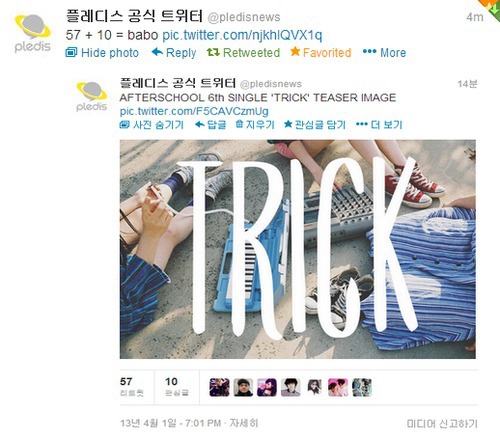Open the 10 favorites count
This screenshot has width=500, height=438.
pos(176,387)
